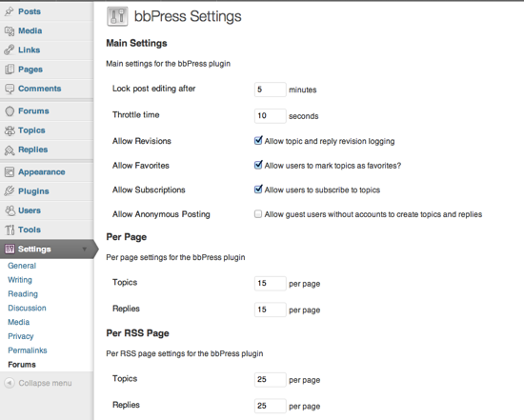The height and width of the screenshot is (420, 524).
Task: Click the Tools icon
Action: pos(10,230)
